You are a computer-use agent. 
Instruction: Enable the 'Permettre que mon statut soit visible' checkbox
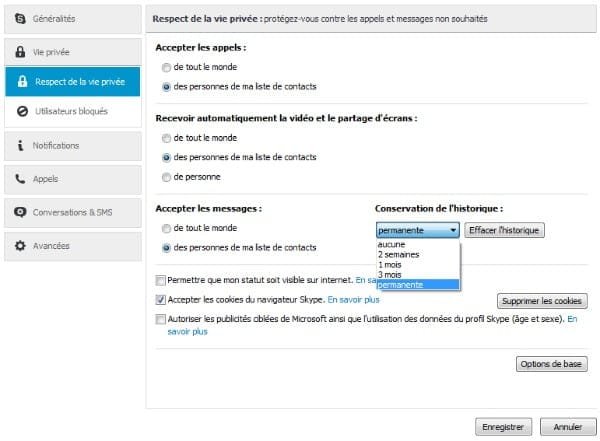160,280
